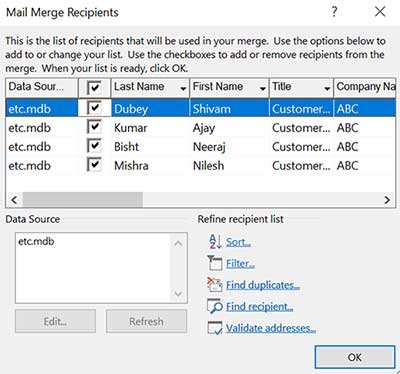Click the horizontal scrollbar thumb
This screenshot has height=374, width=400.
coord(82,200)
